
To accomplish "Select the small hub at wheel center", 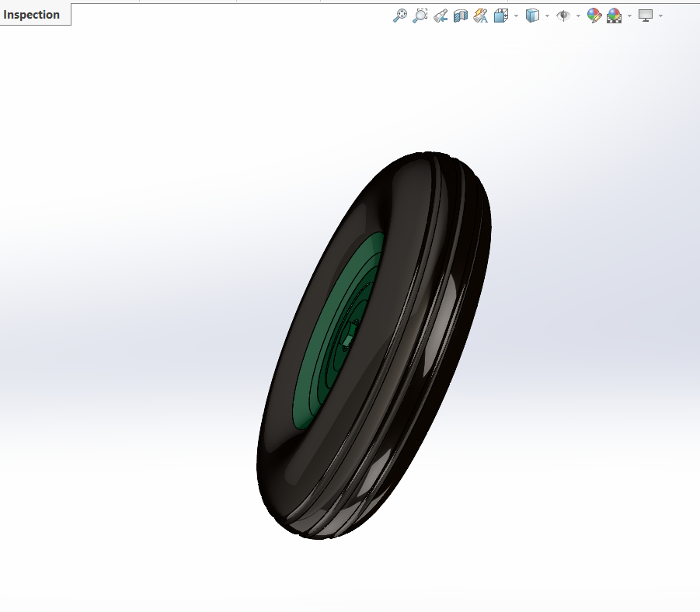I will pos(349,336).
